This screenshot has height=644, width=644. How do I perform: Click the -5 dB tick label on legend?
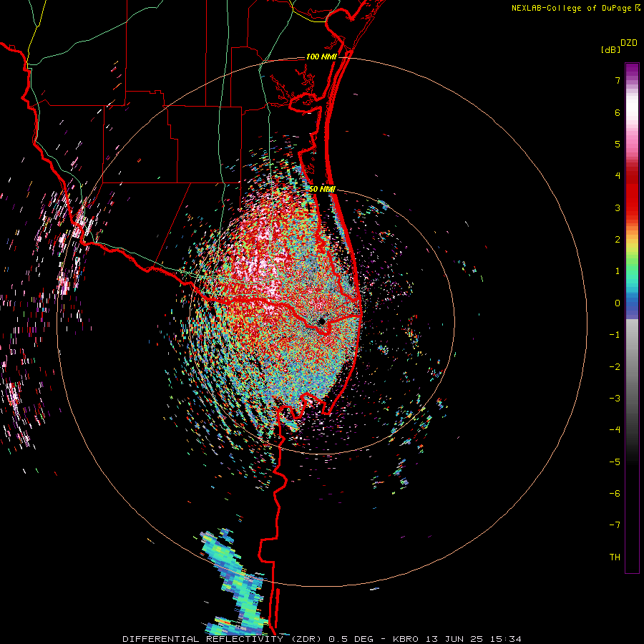click(x=615, y=462)
